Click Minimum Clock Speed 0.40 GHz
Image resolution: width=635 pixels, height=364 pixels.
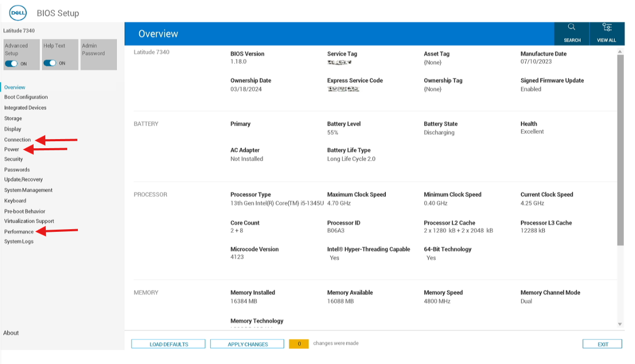tap(435, 204)
